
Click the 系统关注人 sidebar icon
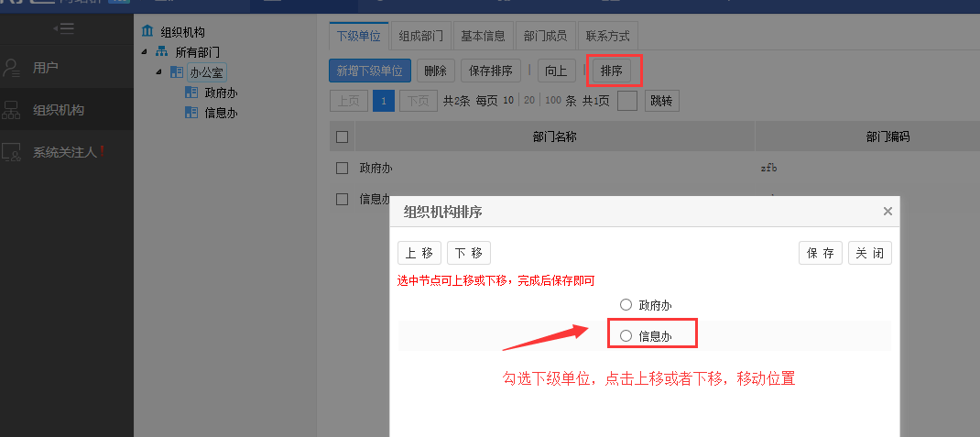pyautogui.click(x=12, y=153)
